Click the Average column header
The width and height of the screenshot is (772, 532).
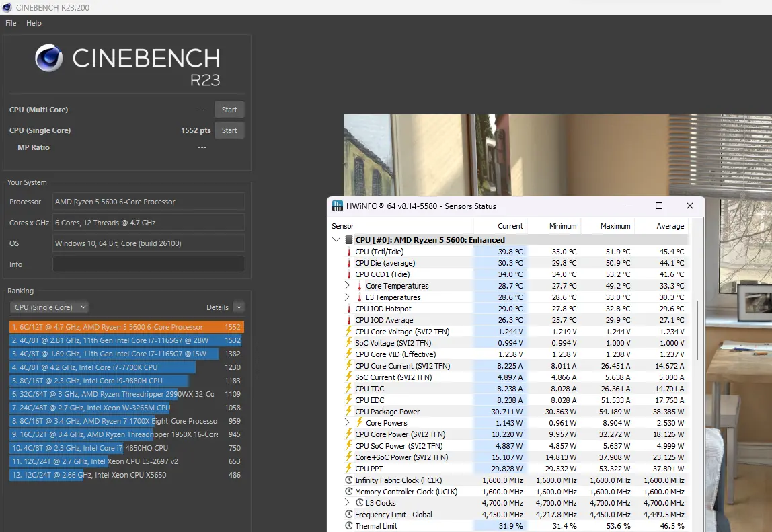pyautogui.click(x=661, y=226)
